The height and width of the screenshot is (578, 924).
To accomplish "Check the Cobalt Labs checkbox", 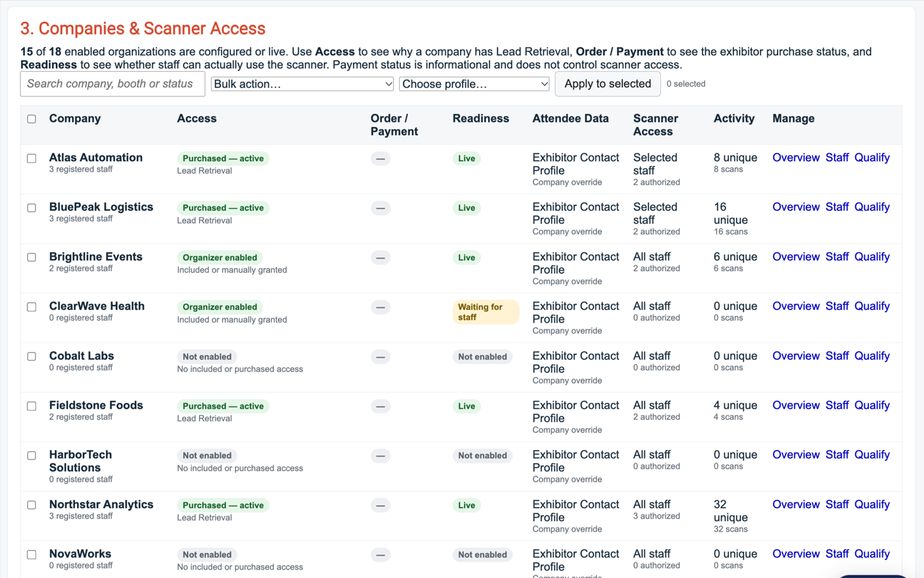I will point(31,357).
